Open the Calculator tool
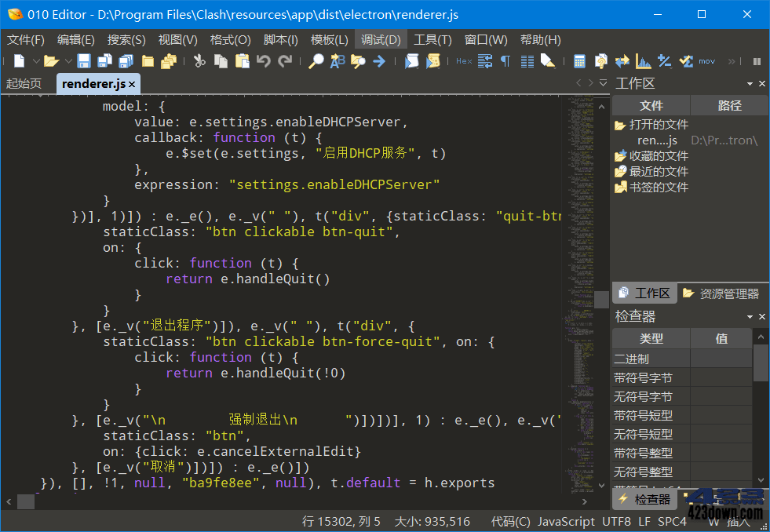This screenshot has width=770, height=532. (x=579, y=60)
